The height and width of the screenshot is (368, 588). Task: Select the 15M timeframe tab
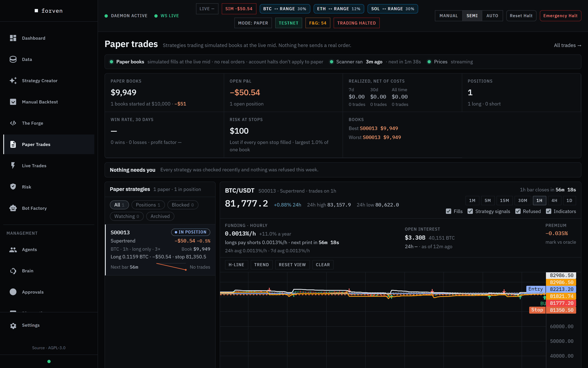[504, 201]
